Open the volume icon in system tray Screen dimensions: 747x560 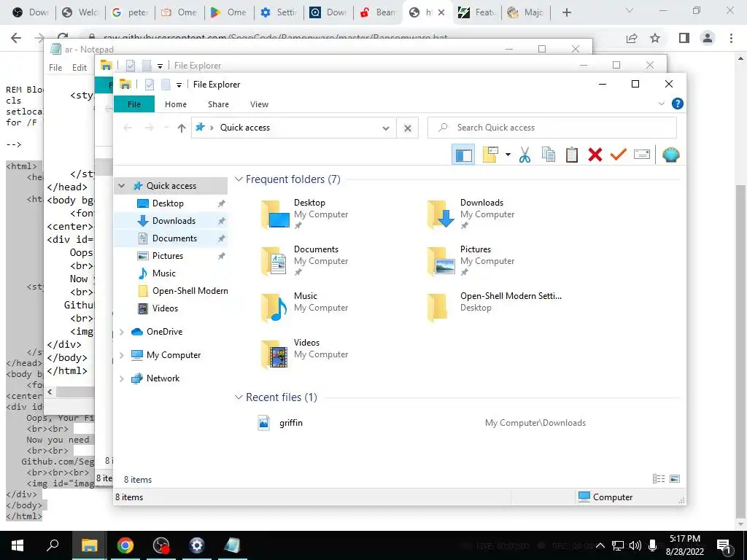coord(635,545)
